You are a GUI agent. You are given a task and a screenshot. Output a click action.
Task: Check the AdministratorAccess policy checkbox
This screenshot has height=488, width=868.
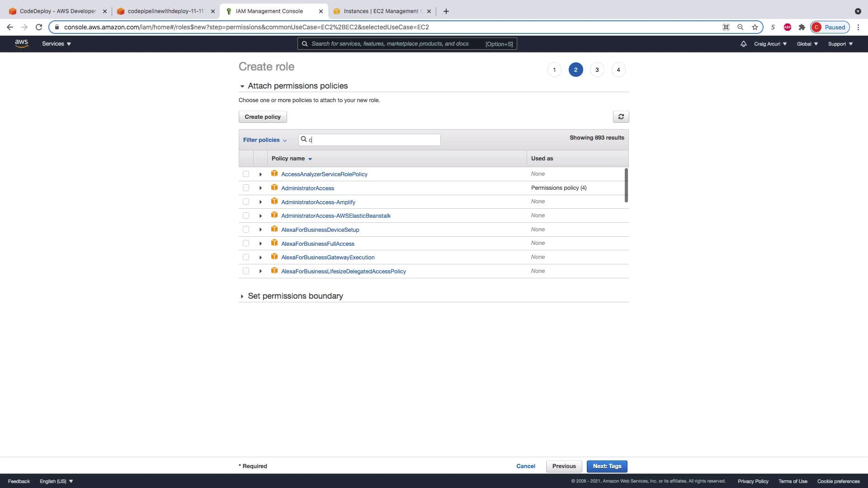[x=246, y=188]
